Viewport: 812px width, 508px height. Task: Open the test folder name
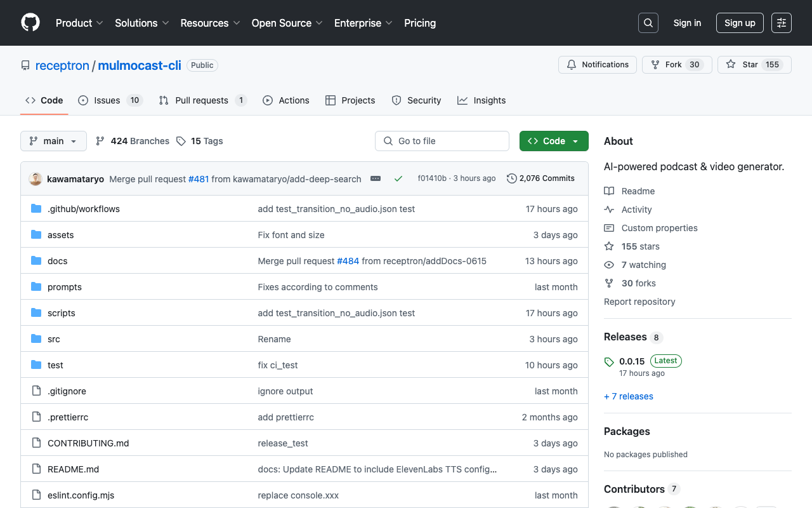coord(55,365)
